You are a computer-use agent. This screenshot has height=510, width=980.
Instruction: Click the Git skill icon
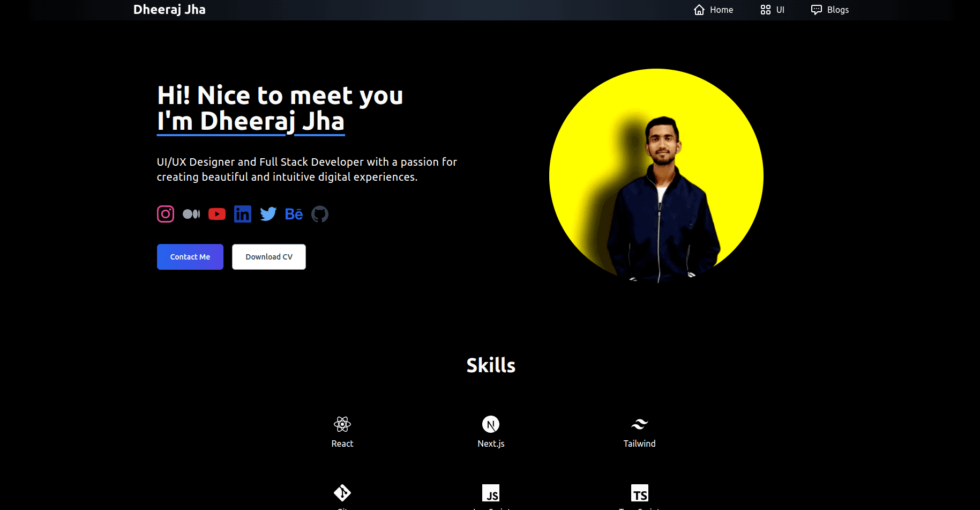pyautogui.click(x=342, y=493)
